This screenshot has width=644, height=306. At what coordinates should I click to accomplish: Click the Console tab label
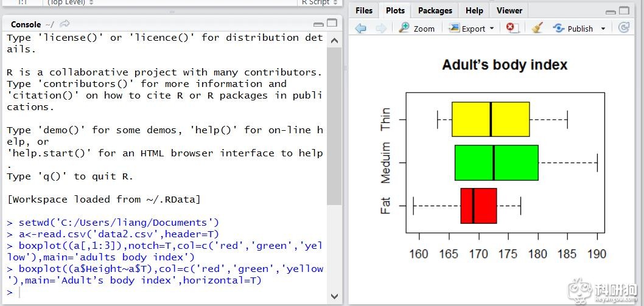(26, 25)
